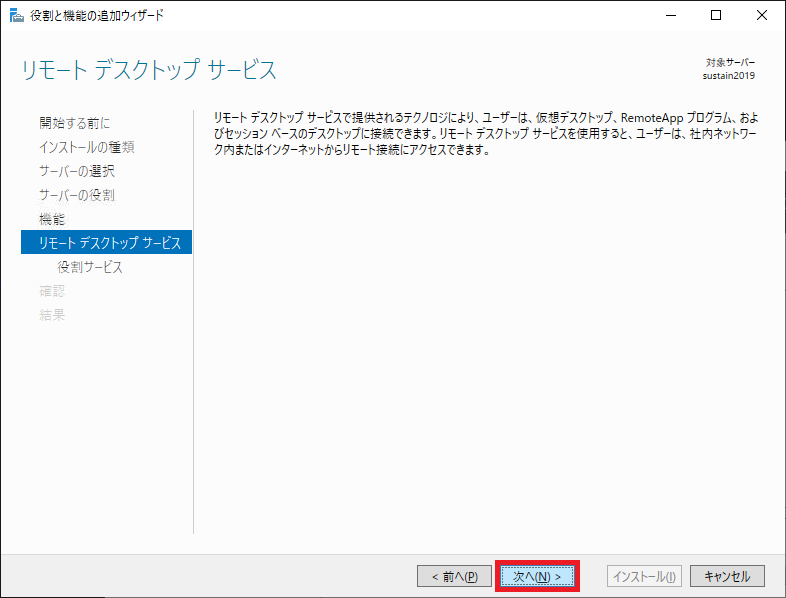Go to the サーバーの選択 step
Screen dimensions: 786x598
[77, 171]
